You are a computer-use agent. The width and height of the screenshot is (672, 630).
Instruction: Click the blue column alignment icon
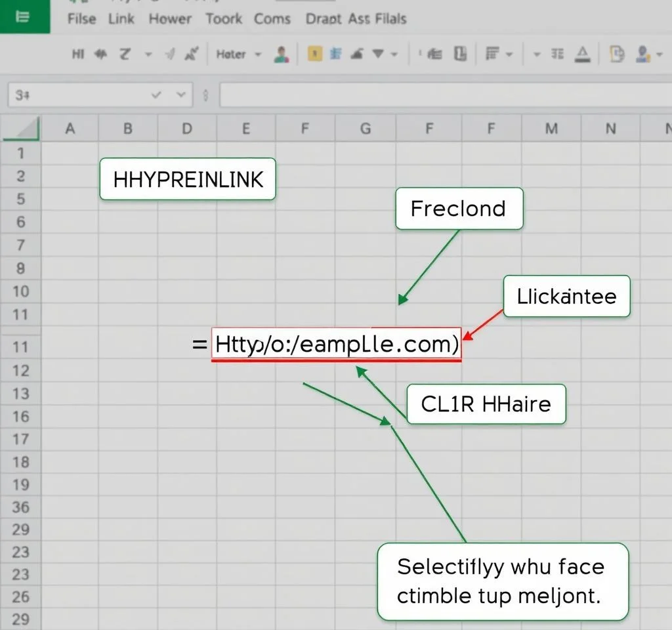(336, 54)
